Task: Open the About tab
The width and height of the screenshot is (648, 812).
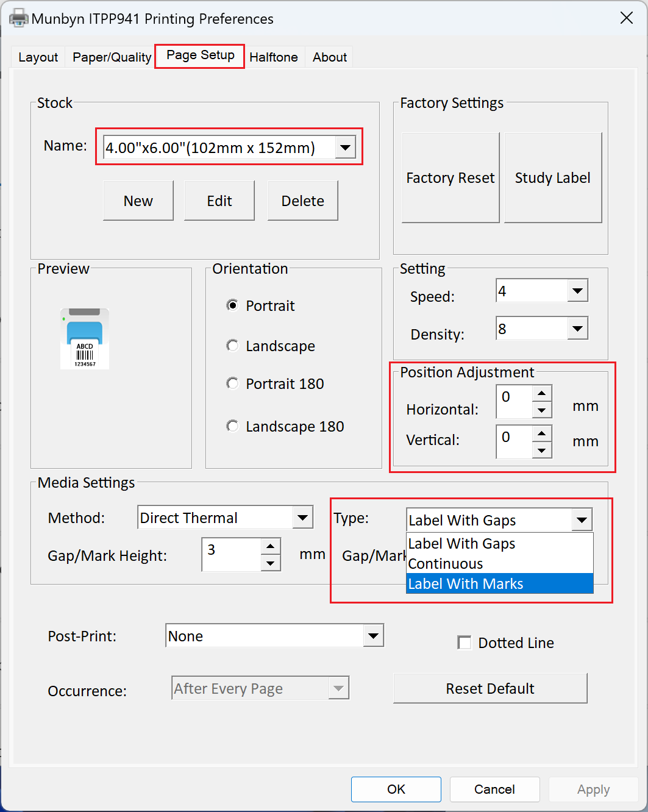Action: pyautogui.click(x=330, y=57)
